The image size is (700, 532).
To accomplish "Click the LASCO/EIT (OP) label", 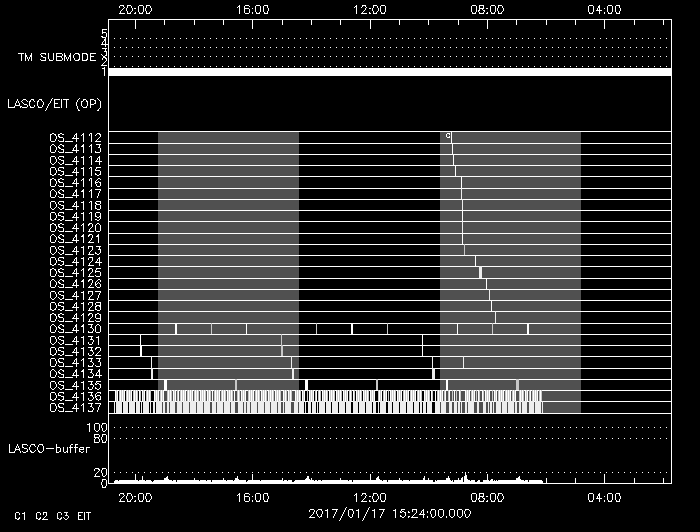I will point(54,104).
